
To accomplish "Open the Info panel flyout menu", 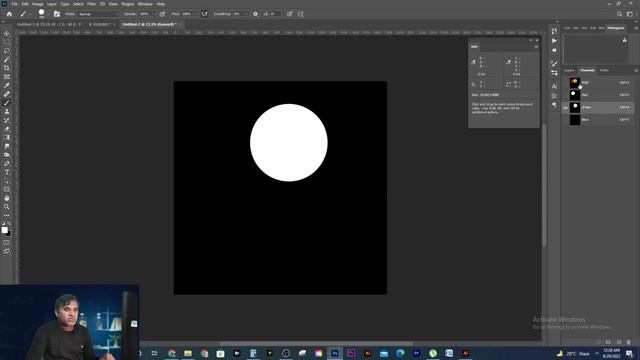I will point(536,47).
